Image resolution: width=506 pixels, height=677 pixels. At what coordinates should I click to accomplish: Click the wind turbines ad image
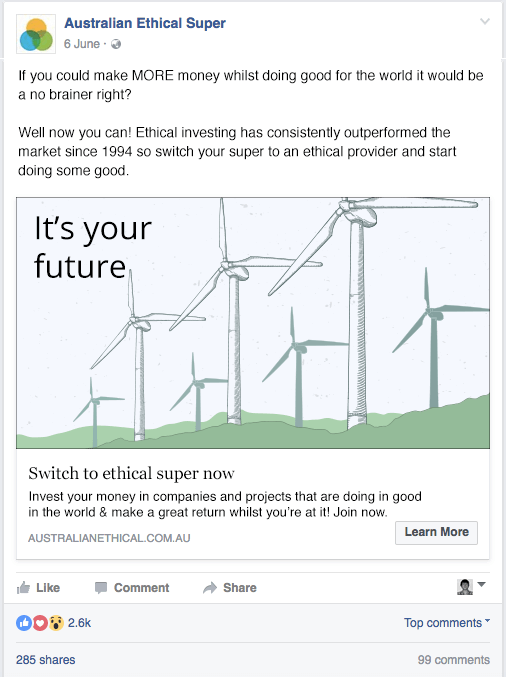point(253,323)
